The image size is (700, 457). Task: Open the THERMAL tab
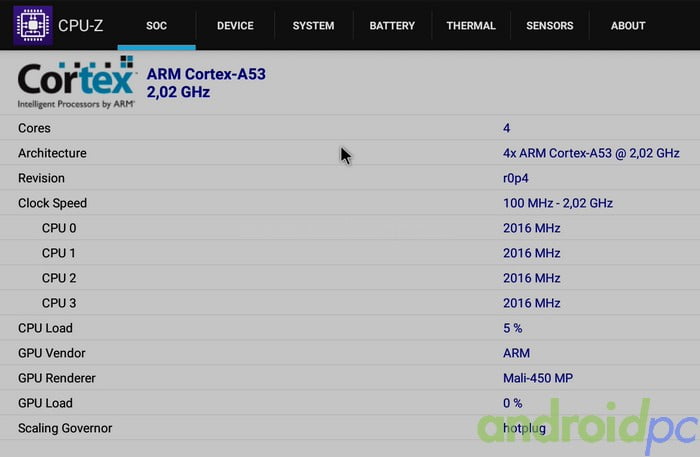coord(471,25)
